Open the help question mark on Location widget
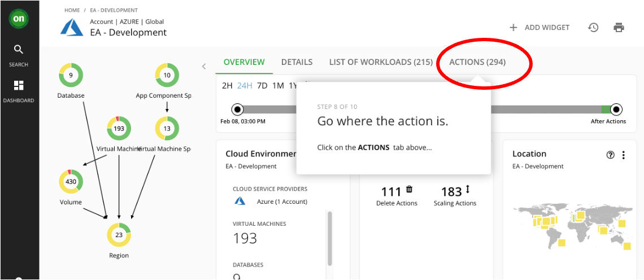The width and height of the screenshot is (644, 280). pyautogui.click(x=610, y=155)
